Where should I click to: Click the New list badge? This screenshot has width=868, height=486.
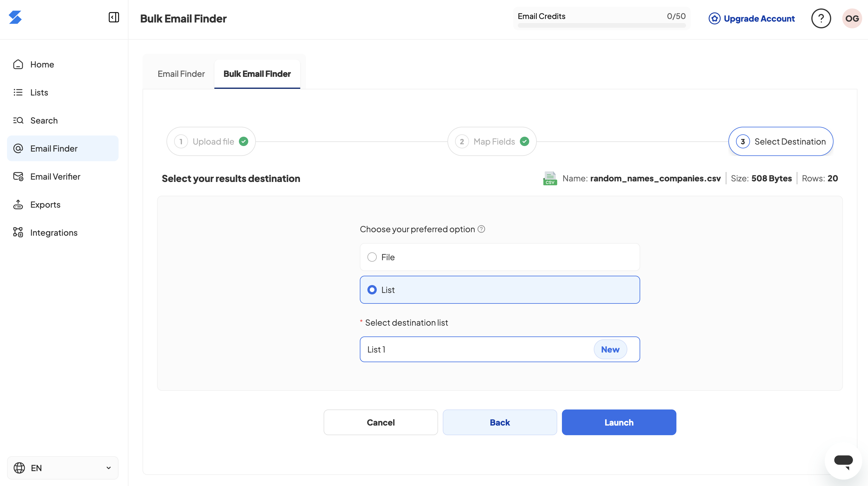tap(610, 350)
